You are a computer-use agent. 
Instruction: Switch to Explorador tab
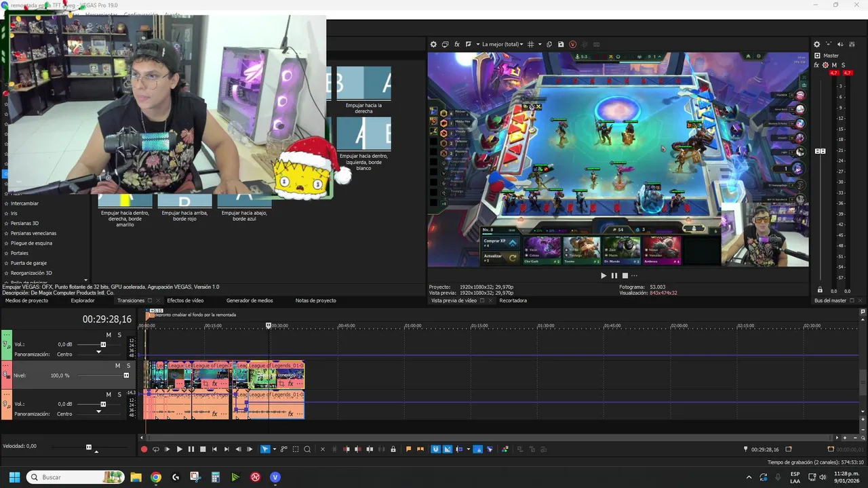83,301
